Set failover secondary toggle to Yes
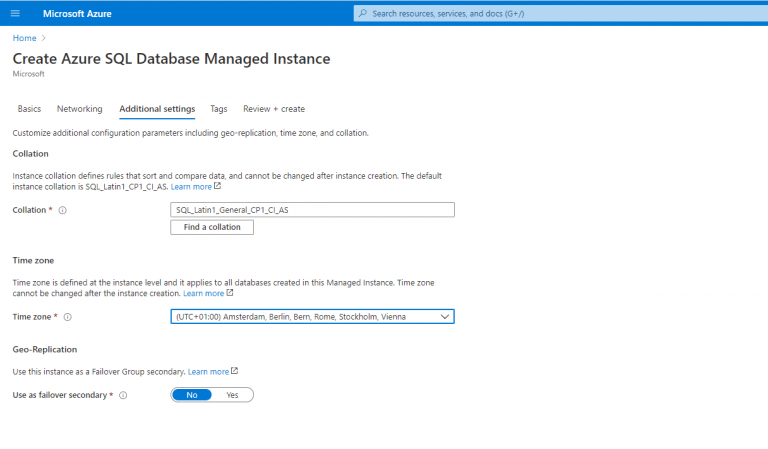Screen dimensions: 768x449 pyautogui.click(x=232, y=395)
